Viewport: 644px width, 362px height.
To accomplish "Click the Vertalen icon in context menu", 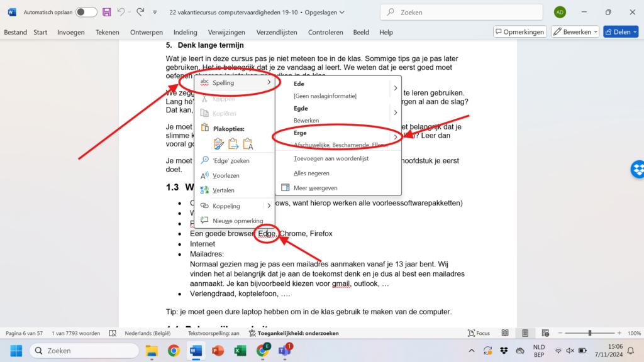I will (x=204, y=190).
